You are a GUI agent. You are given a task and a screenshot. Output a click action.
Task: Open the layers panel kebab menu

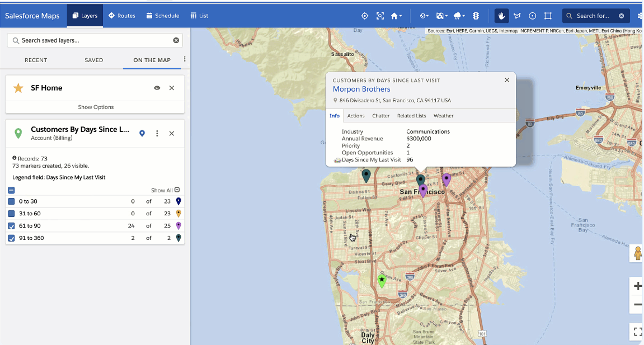(x=185, y=59)
